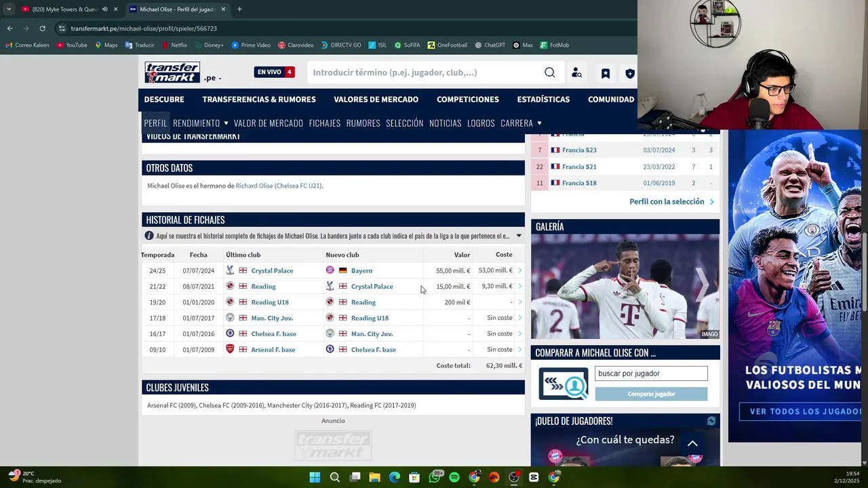Open Transferencias & Rumores menu
The image size is (868, 488).
click(x=259, y=100)
